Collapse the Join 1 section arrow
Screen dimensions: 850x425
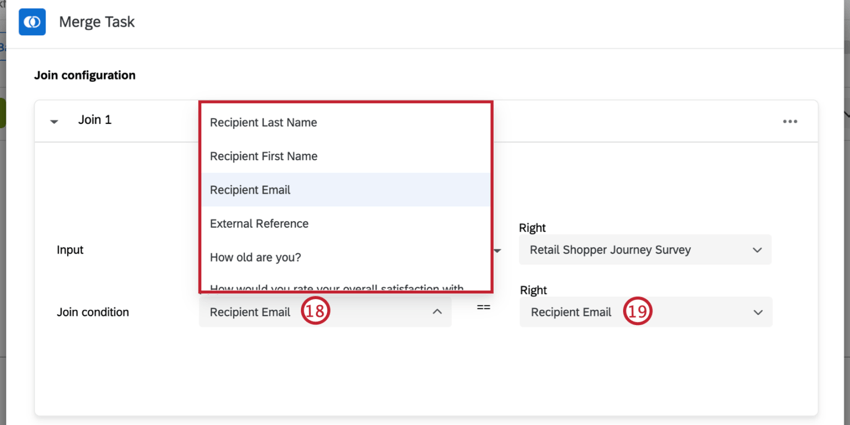tap(54, 121)
